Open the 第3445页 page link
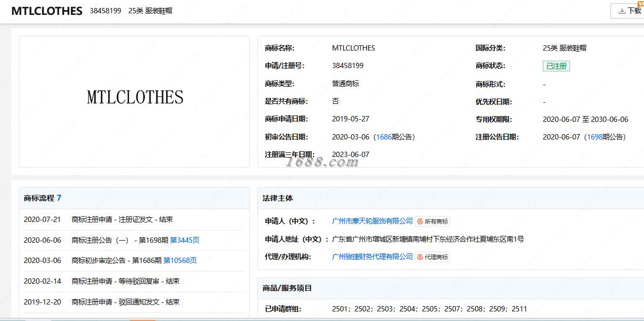Screen dimensions: 644x321 pos(185,240)
